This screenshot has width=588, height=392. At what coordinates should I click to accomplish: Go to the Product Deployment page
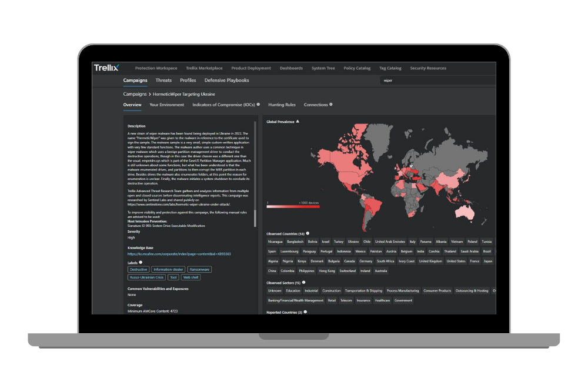[251, 68]
